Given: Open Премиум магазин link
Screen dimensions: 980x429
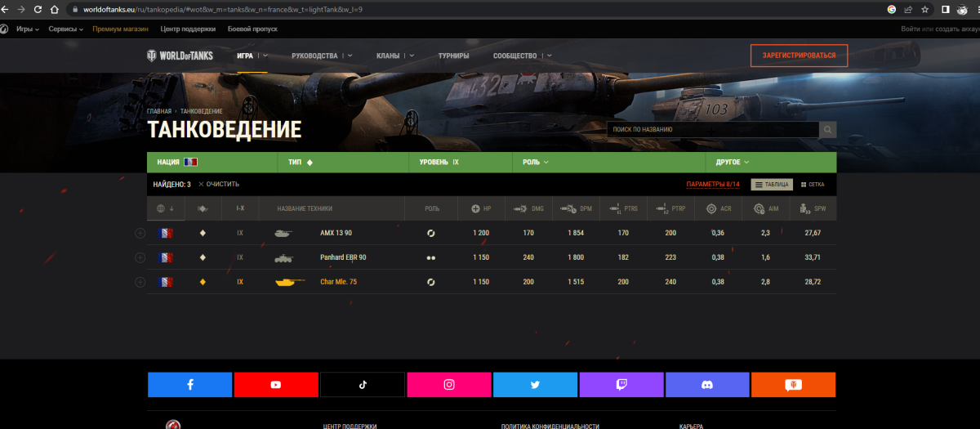Looking at the screenshot, I should 121,29.
